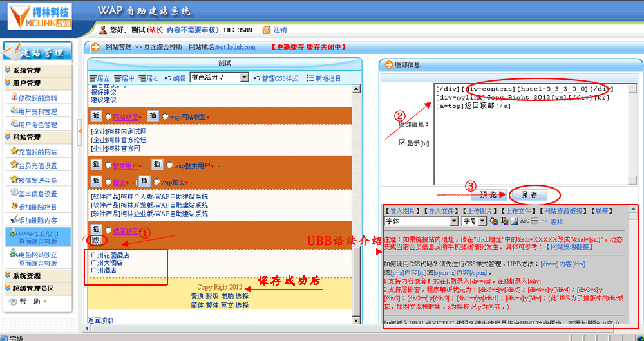Screen dimensions: 644x341
Task: Click the horizontal line icon
Action: point(535,221)
